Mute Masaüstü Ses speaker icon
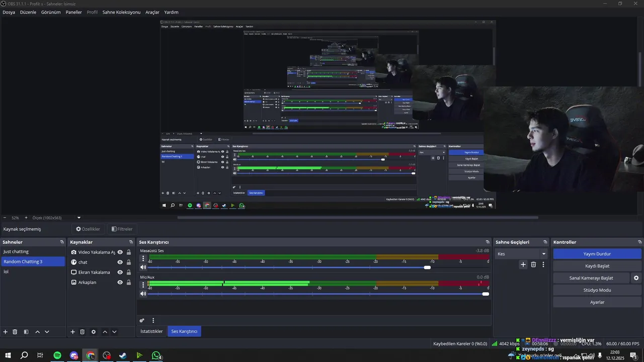 pyautogui.click(x=143, y=267)
